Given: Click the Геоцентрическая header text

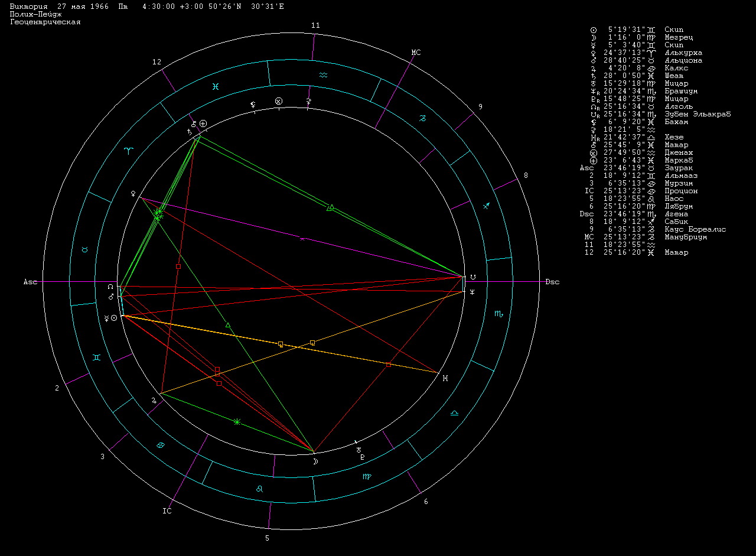Looking at the screenshot, I should click(x=45, y=22).
